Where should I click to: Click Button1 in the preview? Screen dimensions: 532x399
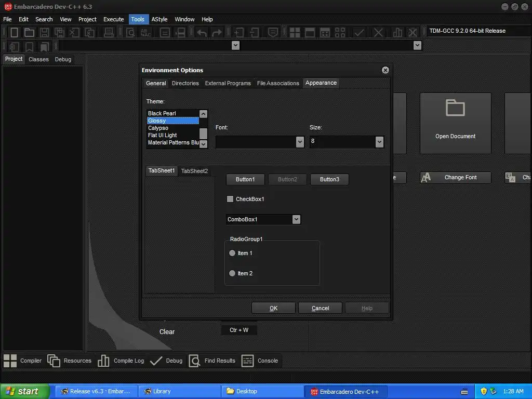(x=245, y=179)
